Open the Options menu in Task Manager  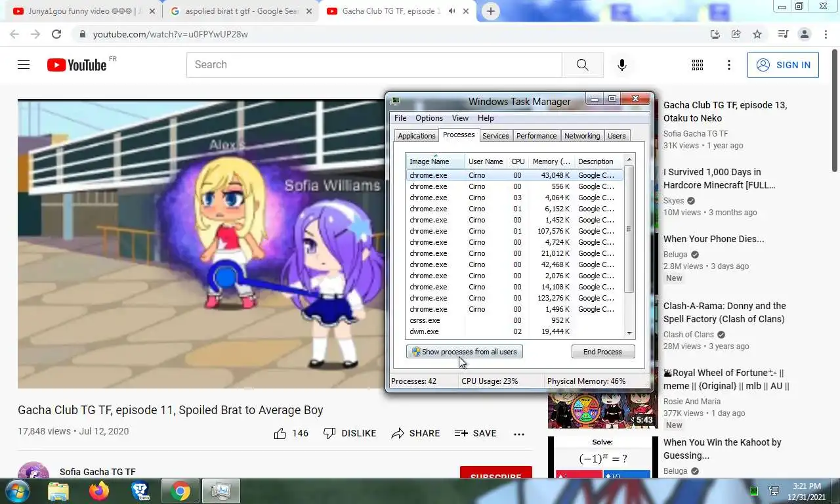[x=429, y=118]
